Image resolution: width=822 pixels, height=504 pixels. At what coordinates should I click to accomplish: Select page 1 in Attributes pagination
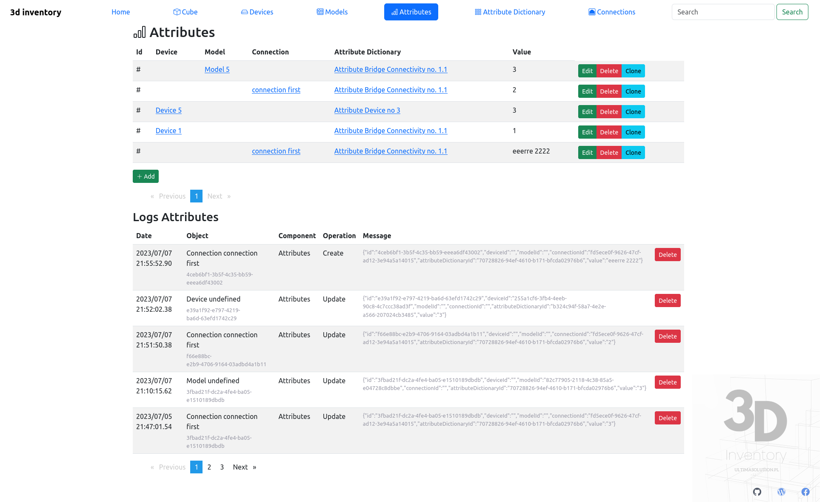(x=196, y=196)
